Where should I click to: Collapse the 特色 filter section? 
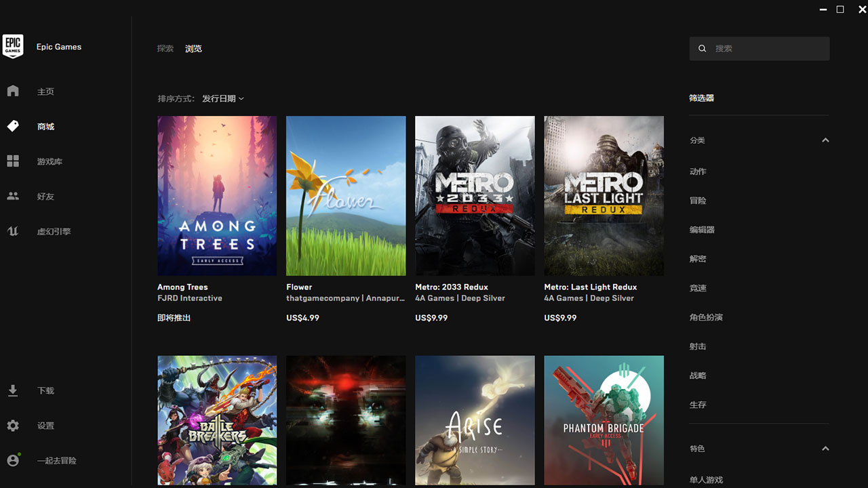click(825, 449)
